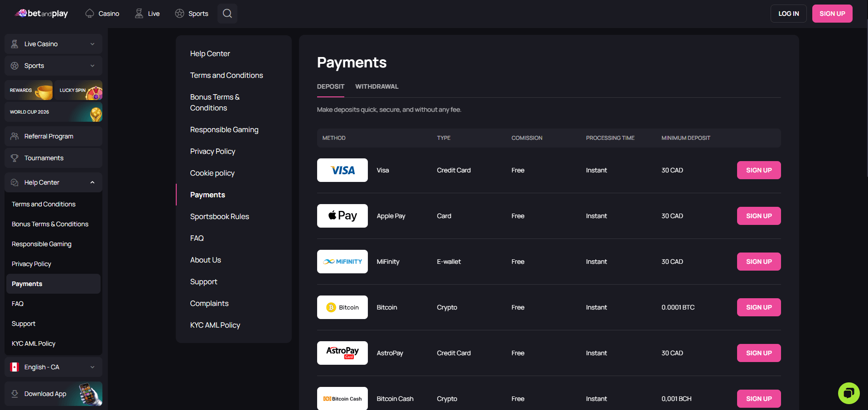
Task: Click SIGN UP in the MiFinity row
Action: [759, 262]
